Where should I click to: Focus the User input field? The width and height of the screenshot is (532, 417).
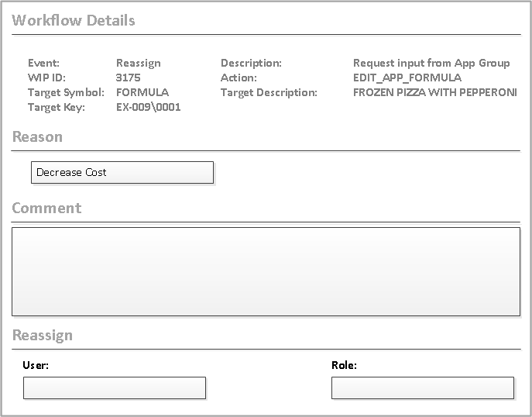pyautogui.click(x=115, y=388)
